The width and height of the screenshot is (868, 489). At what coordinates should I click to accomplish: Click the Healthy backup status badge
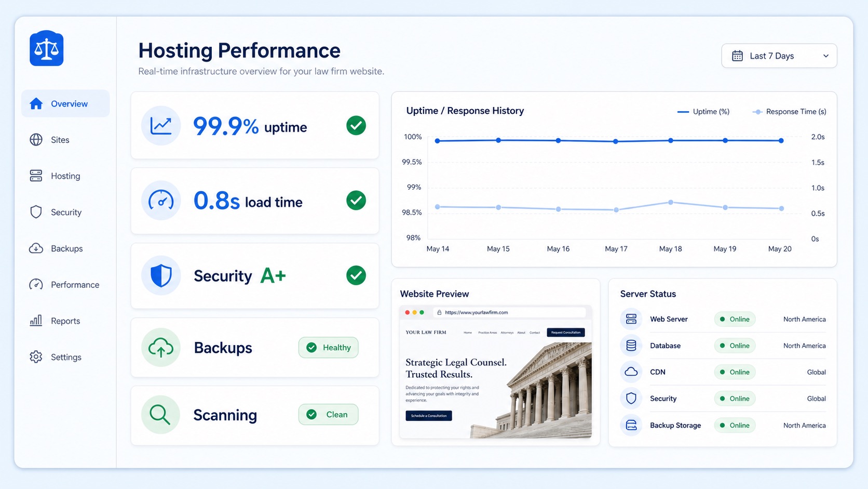pos(328,348)
